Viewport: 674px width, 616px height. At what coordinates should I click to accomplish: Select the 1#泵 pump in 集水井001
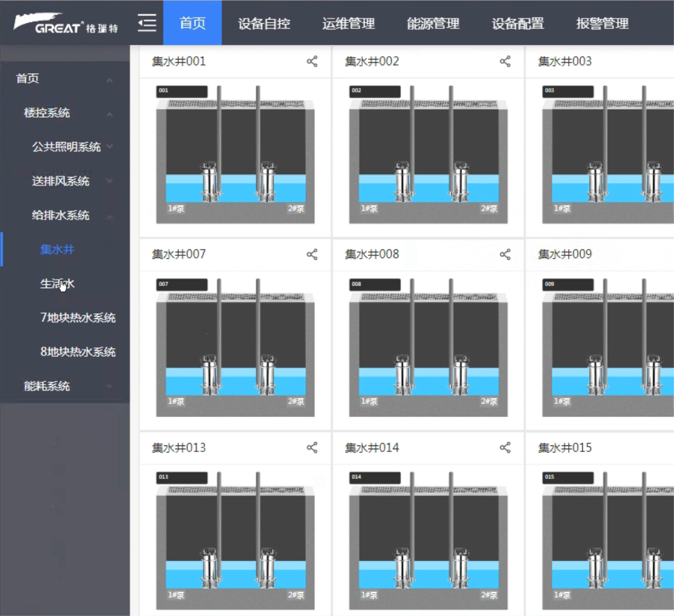click(x=211, y=181)
